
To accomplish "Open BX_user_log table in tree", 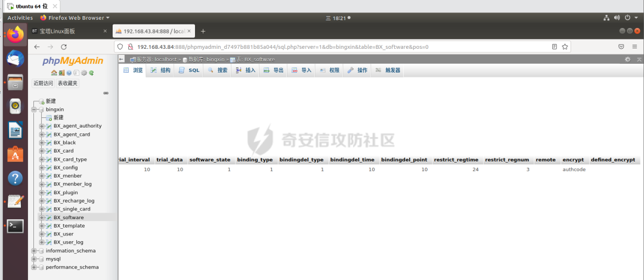I will coord(68,242).
